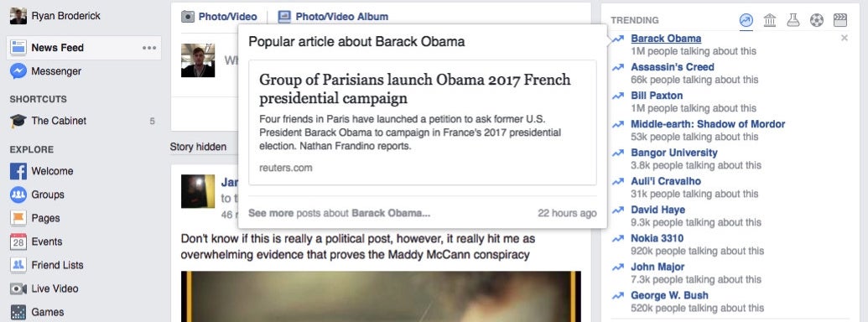Open the Events calendar icon
868x322 pixels.
pyautogui.click(x=18, y=241)
